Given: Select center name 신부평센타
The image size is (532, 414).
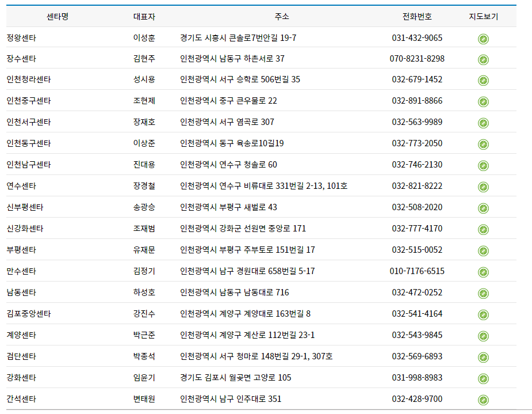Looking at the screenshot, I should point(25,207).
